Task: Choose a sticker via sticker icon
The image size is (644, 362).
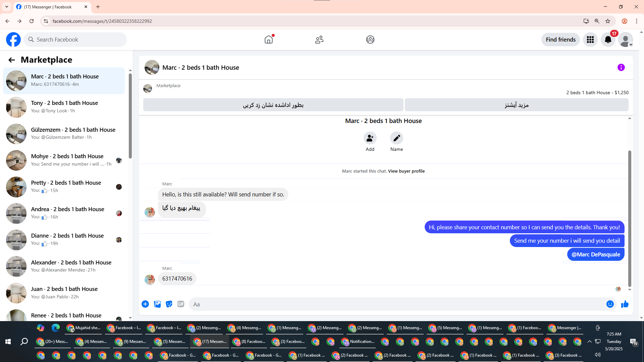Action: 169,304
